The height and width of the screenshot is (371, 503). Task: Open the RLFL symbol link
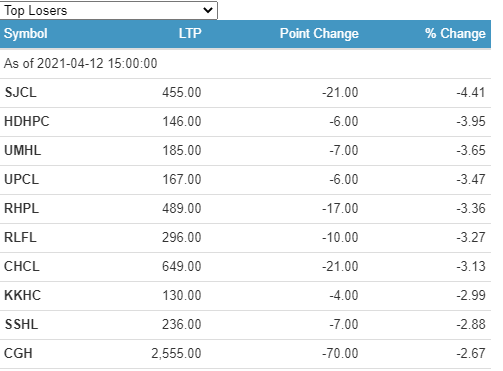20,237
